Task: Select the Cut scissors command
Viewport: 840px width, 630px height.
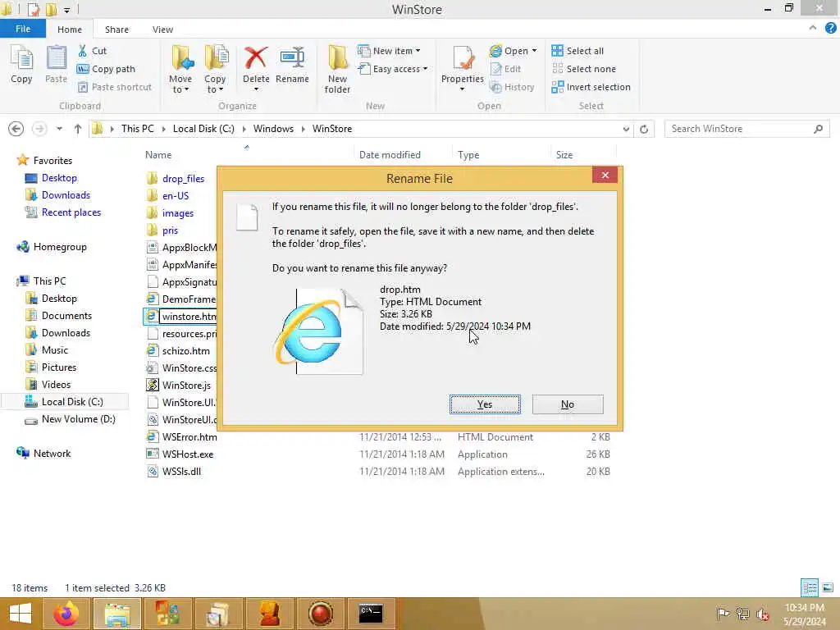Action: tap(92, 50)
